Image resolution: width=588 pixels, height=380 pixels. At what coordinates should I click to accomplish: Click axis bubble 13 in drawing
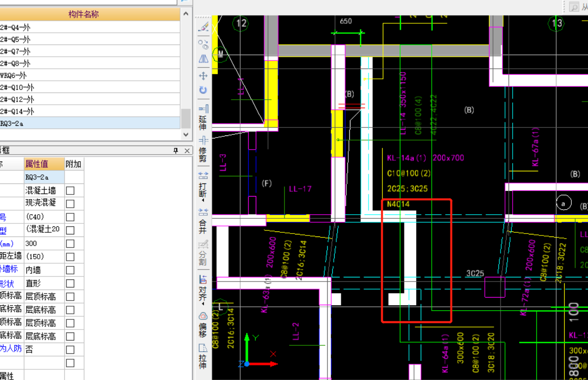(x=556, y=23)
